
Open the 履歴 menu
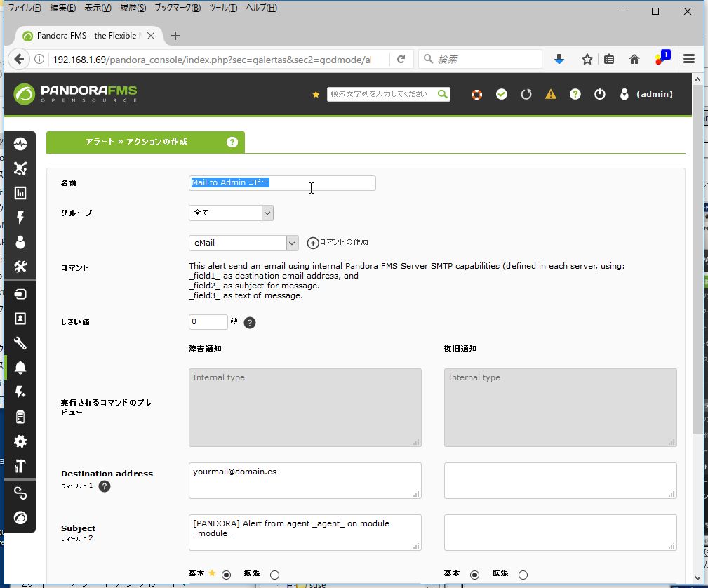point(133,8)
